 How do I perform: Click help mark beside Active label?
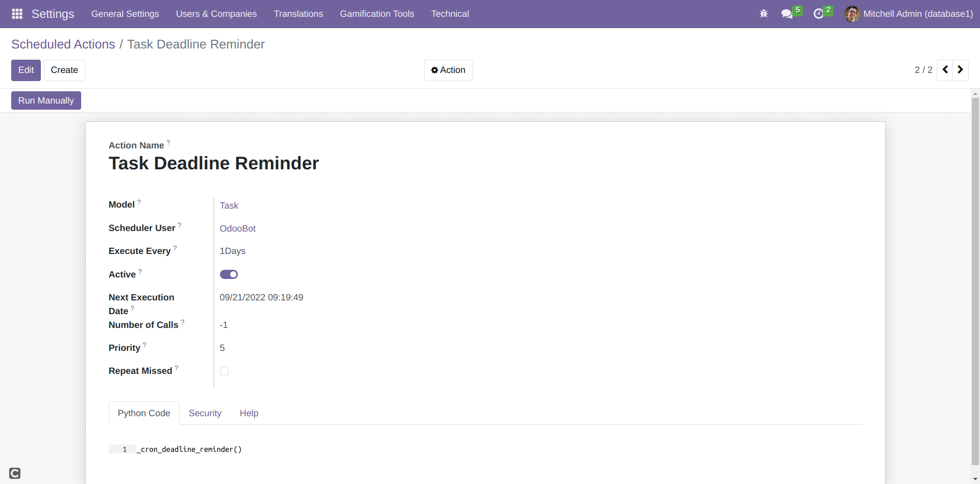point(140,271)
